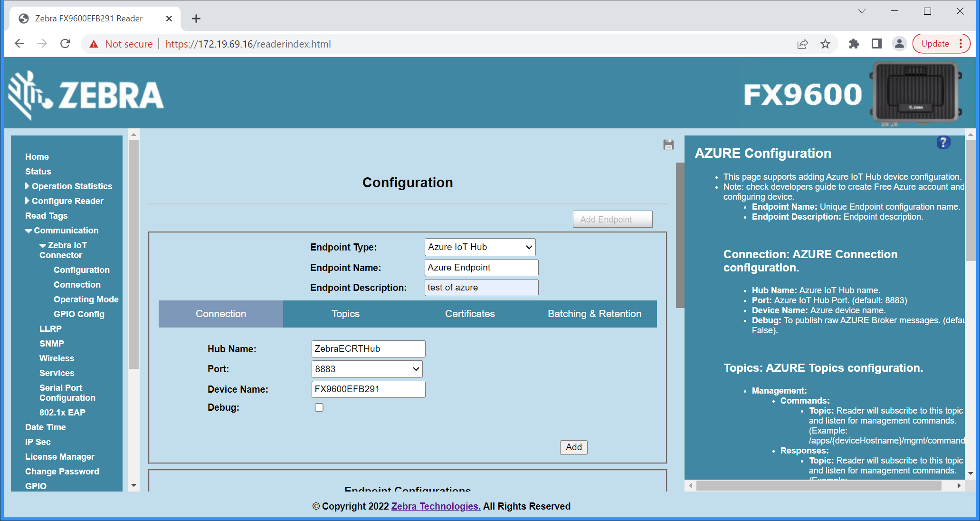
Task: Open the Endpoint Type dropdown
Action: pos(480,247)
